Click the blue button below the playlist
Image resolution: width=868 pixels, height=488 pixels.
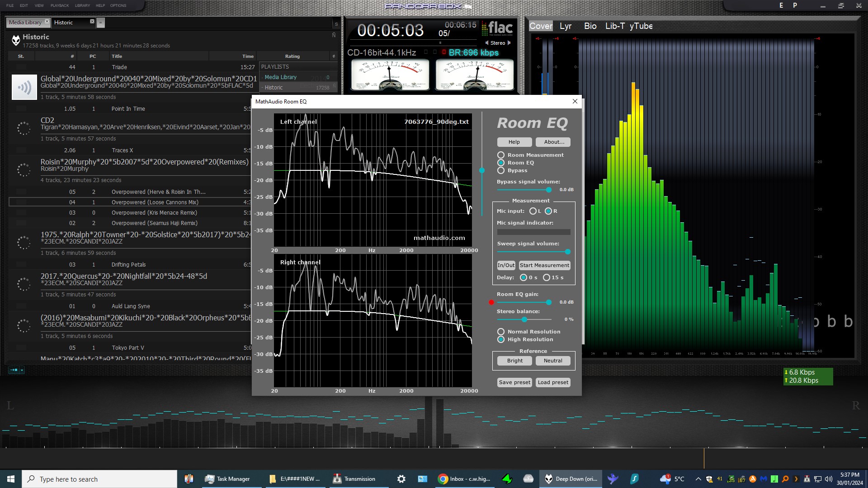[x=14, y=370]
